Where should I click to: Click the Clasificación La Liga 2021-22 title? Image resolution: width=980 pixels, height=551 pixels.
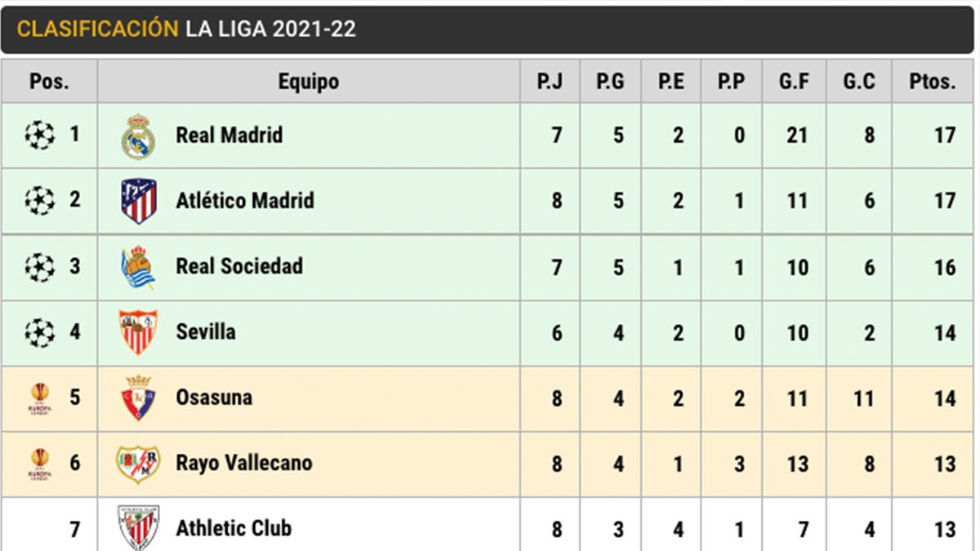[186, 29]
